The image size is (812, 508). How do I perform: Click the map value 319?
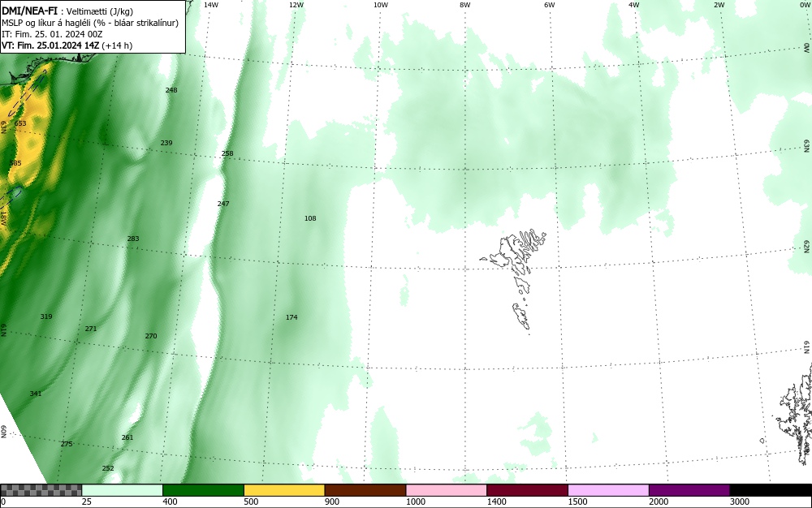pyautogui.click(x=46, y=316)
